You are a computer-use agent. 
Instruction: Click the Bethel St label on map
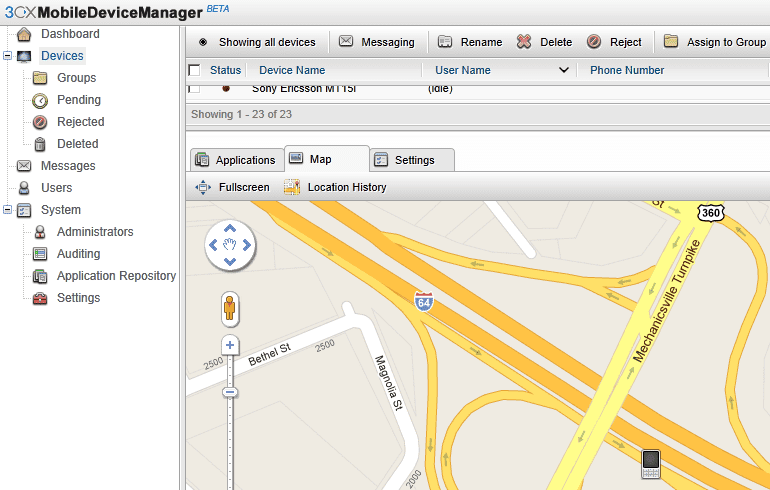[x=270, y=354]
